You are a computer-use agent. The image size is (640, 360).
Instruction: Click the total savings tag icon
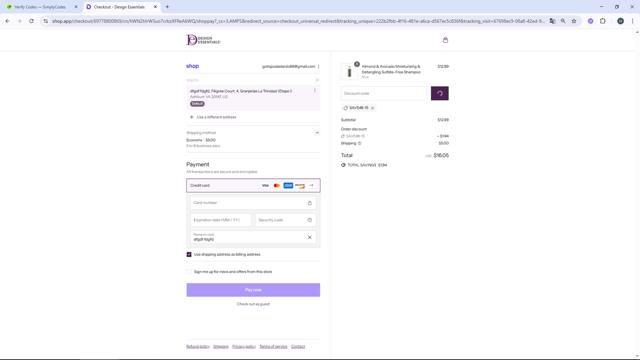pyautogui.click(x=343, y=165)
